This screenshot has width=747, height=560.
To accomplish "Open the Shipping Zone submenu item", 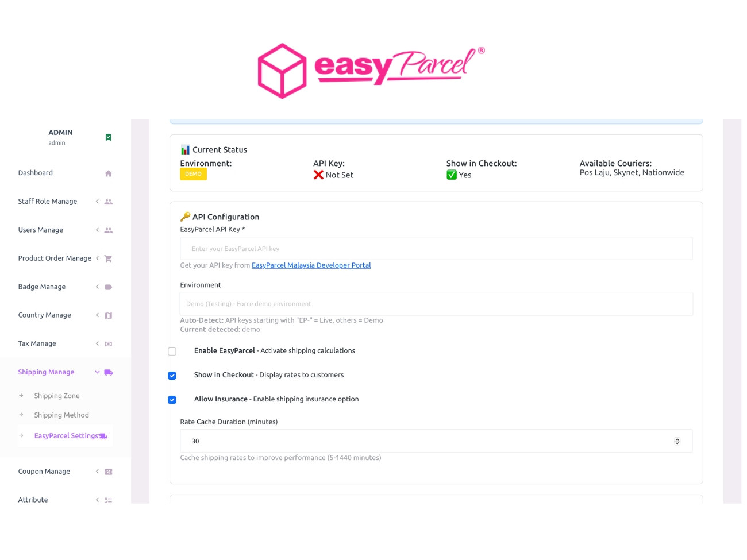I will point(56,396).
